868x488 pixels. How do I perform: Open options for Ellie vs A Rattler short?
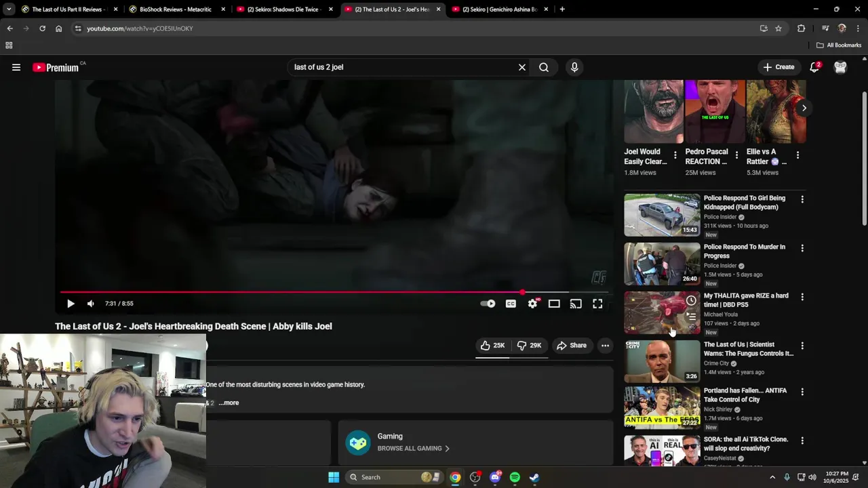pos(797,155)
